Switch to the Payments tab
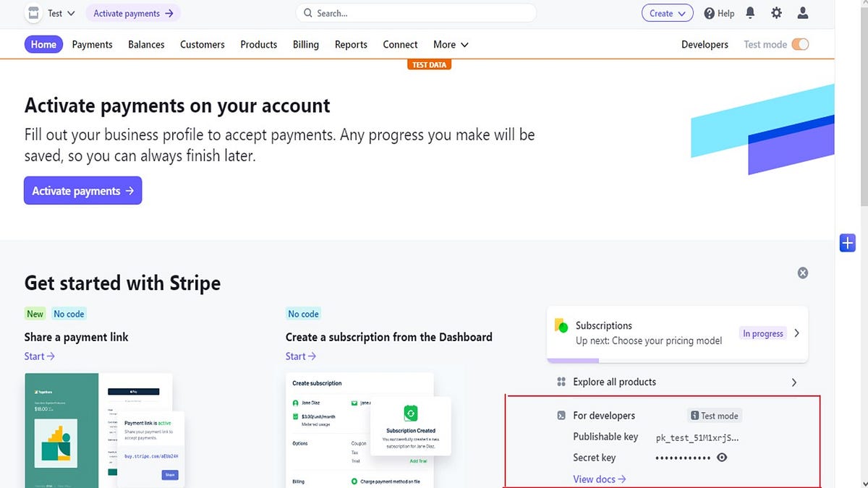Viewport: 868px width, 488px height. click(92, 44)
